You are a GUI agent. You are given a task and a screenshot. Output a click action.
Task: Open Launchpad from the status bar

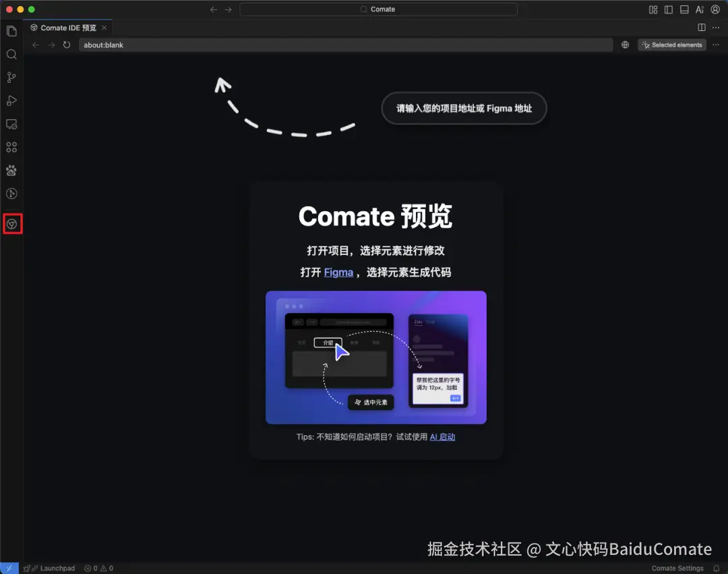[x=49, y=569]
